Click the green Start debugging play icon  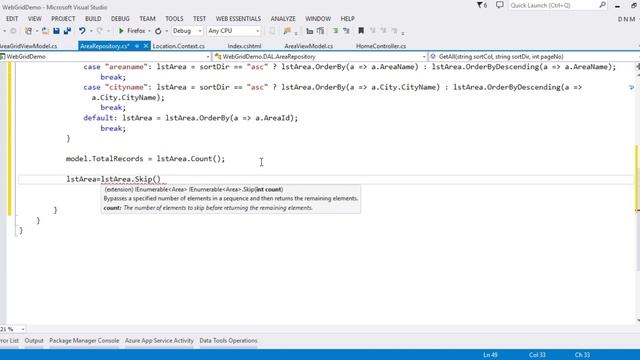tap(121, 31)
